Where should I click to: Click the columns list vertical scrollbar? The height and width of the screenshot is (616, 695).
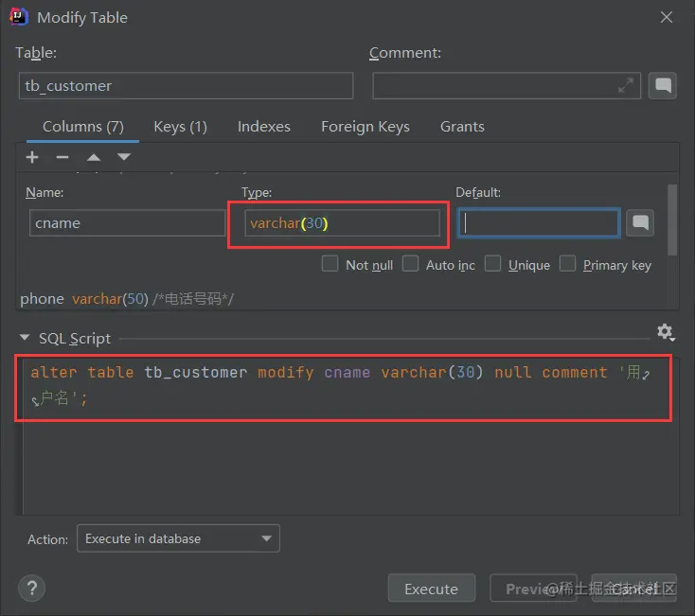tap(672, 220)
